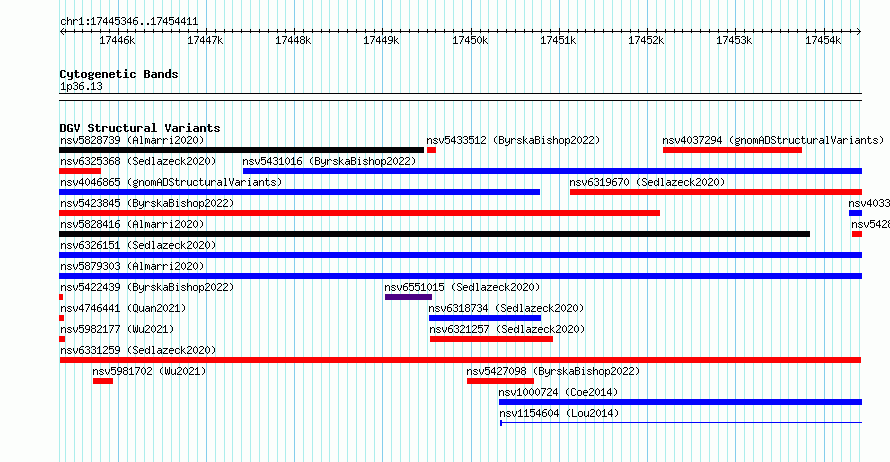890x462 pixels.
Task: Click the 17449k ruler tick label
Action: (381, 40)
